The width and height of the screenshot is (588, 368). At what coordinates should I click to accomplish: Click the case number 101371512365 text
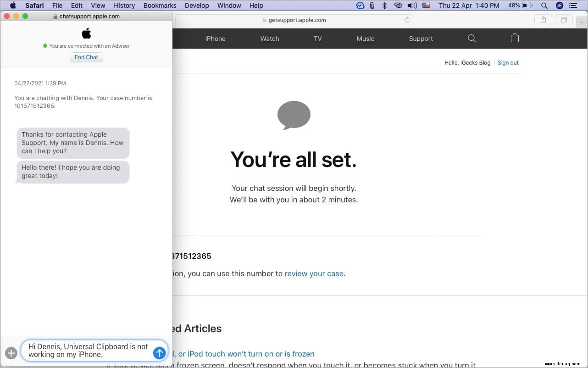(x=35, y=106)
